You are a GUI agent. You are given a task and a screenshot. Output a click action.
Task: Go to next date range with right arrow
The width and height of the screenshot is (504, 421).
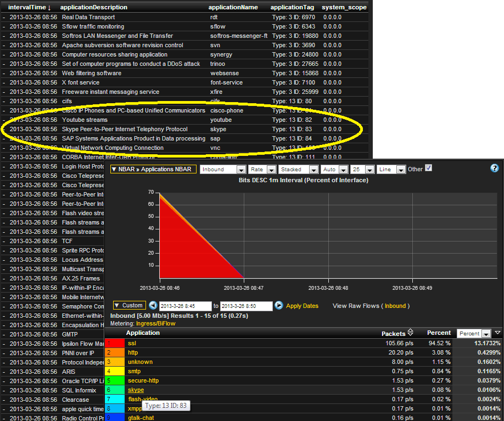[279, 305]
